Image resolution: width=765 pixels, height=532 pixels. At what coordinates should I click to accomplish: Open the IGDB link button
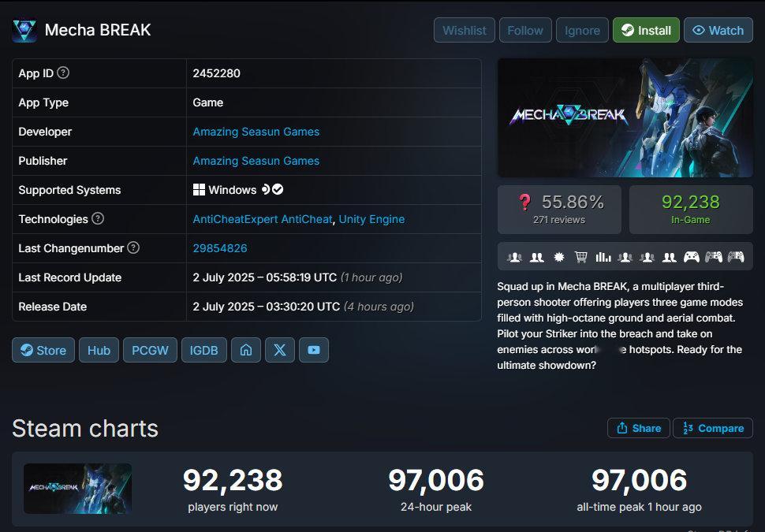[204, 350]
